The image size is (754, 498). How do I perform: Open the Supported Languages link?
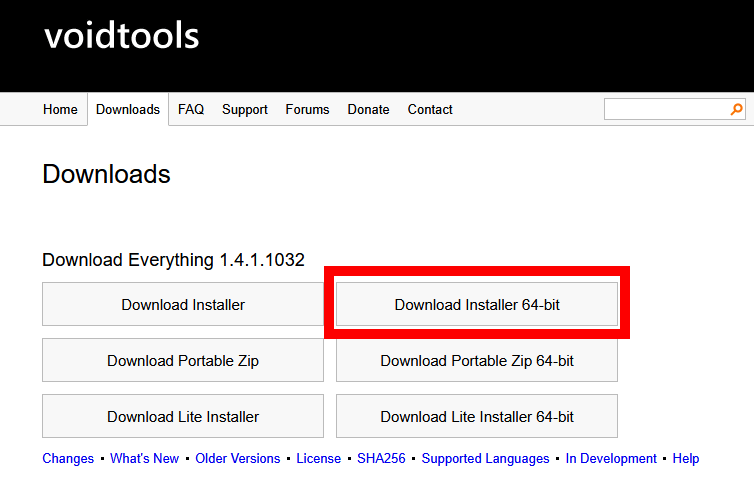[485, 459]
